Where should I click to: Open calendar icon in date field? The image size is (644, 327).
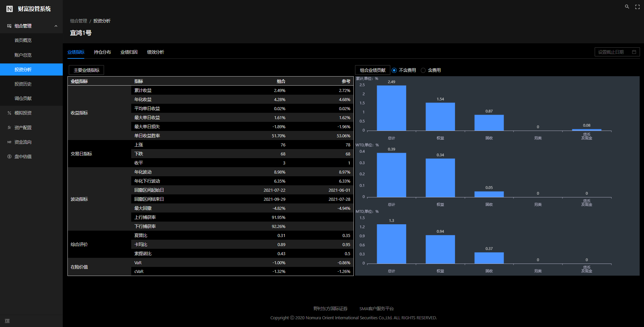(634, 52)
